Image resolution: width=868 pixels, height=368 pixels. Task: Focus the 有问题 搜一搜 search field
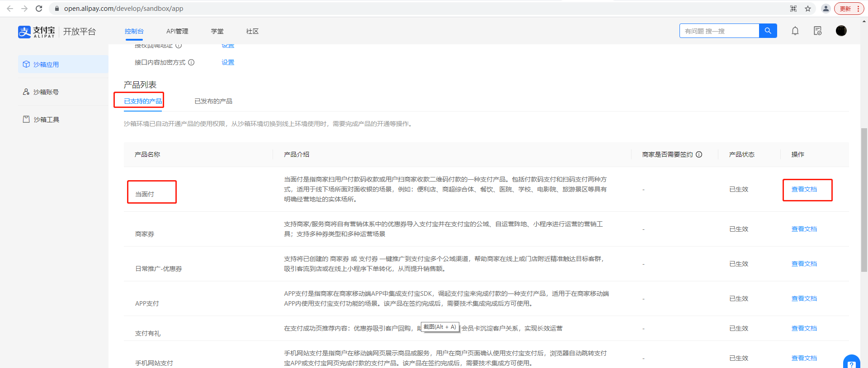click(x=719, y=31)
